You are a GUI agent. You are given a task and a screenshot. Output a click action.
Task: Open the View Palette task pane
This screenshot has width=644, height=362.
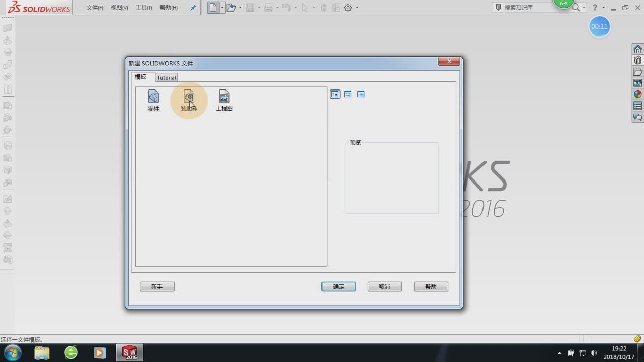click(x=637, y=83)
